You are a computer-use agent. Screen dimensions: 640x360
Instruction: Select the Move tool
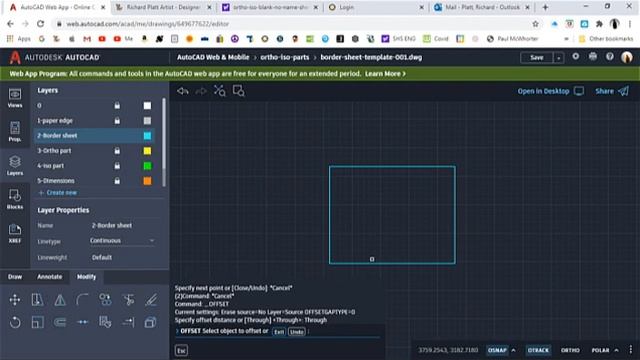point(15,300)
